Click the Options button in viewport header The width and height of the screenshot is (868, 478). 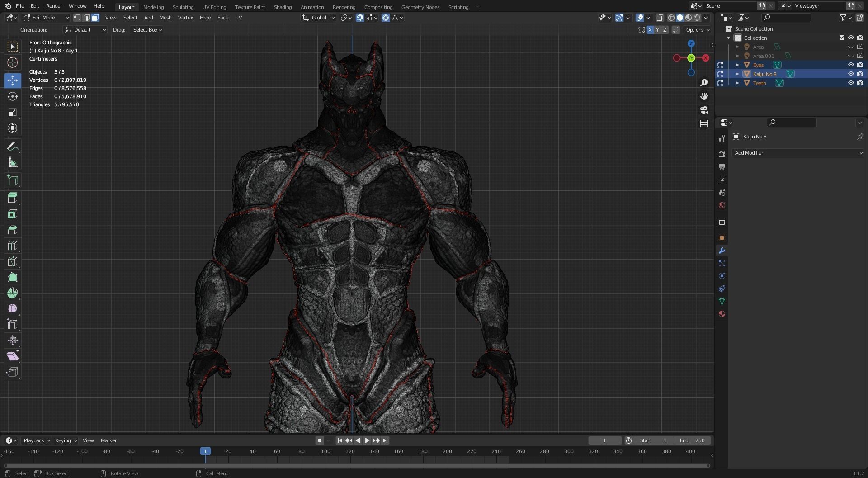pyautogui.click(x=697, y=30)
